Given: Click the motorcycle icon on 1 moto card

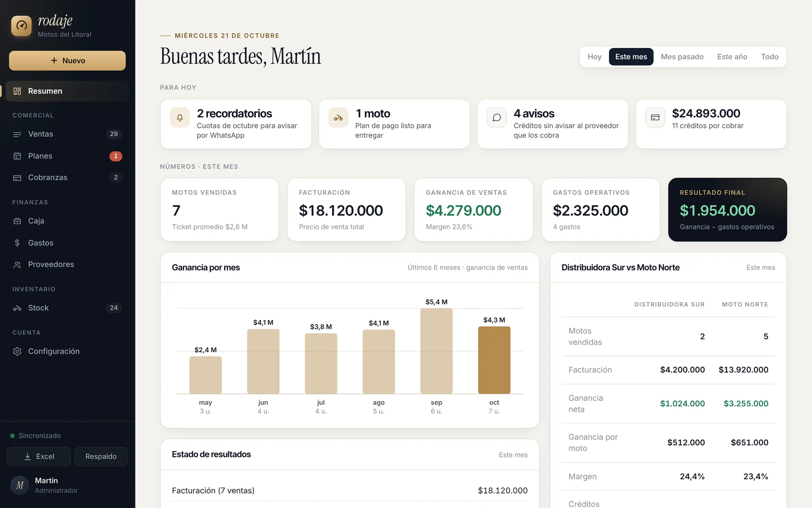Looking at the screenshot, I should click(338, 118).
